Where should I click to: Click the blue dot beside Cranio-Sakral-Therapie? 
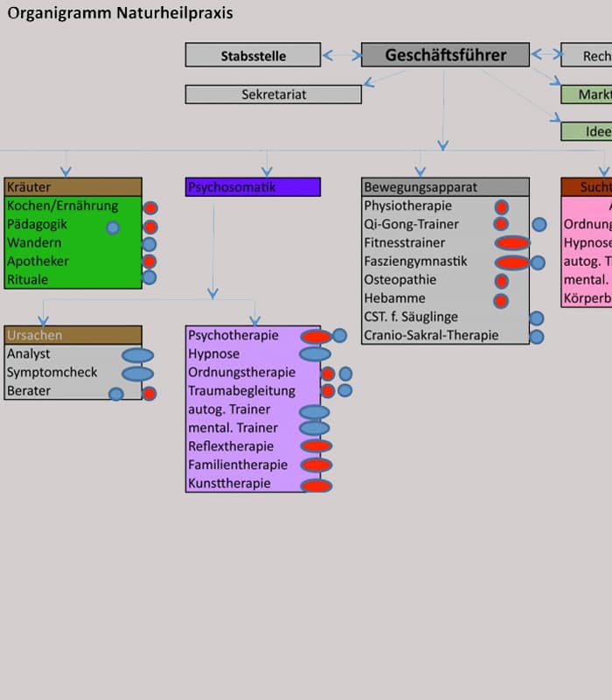pyautogui.click(x=537, y=336)
